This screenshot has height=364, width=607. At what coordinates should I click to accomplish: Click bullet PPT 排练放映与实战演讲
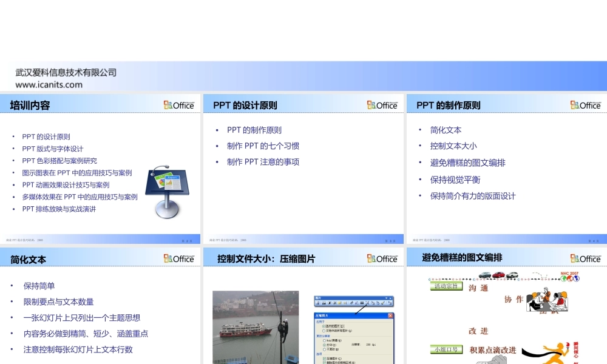pos(59,209)
